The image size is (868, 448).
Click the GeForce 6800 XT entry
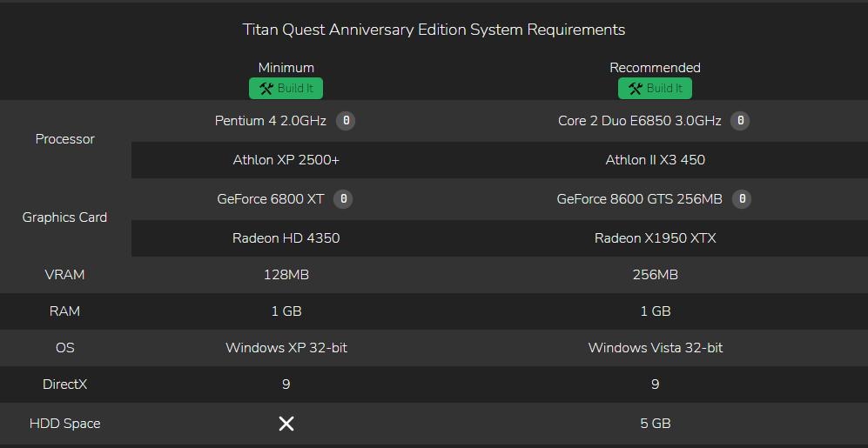271,199
